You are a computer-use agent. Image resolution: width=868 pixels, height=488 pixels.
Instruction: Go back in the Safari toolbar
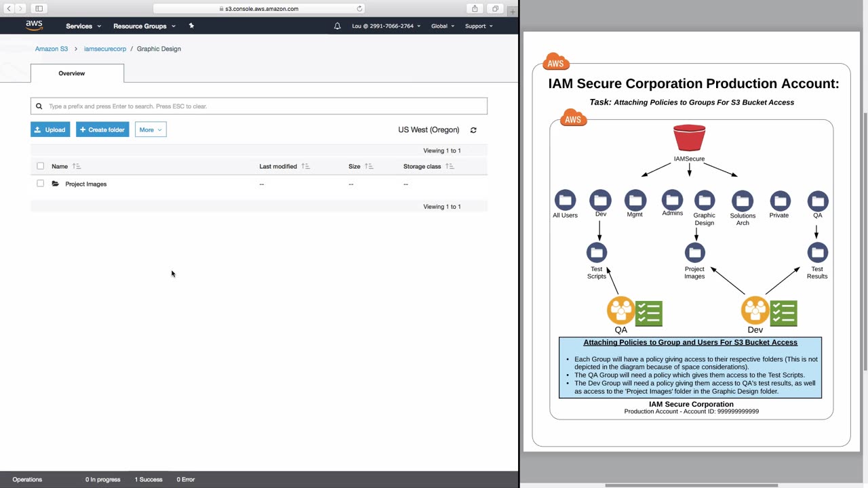click(9, 9)
